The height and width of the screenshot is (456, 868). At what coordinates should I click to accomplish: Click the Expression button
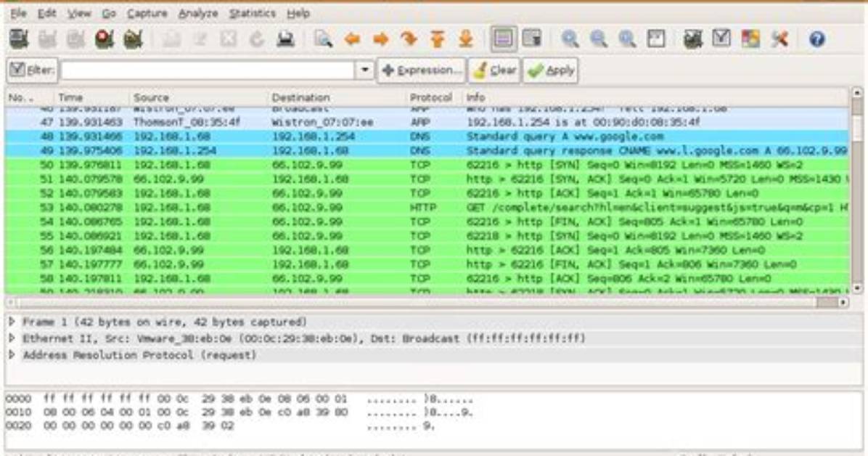[x=421, y=70]
